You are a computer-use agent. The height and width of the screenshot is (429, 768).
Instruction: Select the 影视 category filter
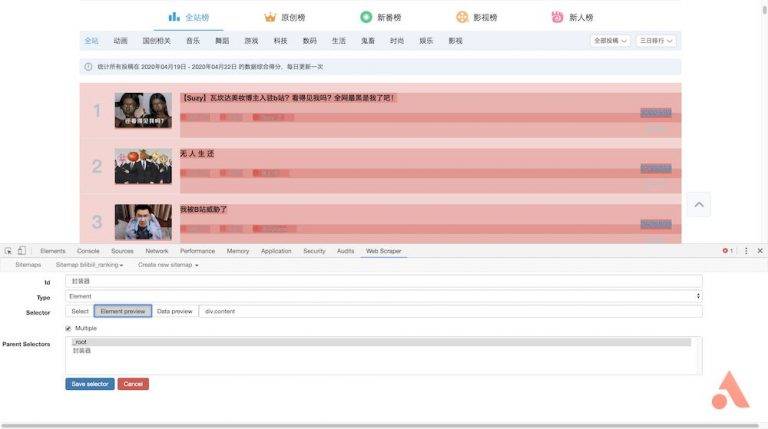click(456, 41)
